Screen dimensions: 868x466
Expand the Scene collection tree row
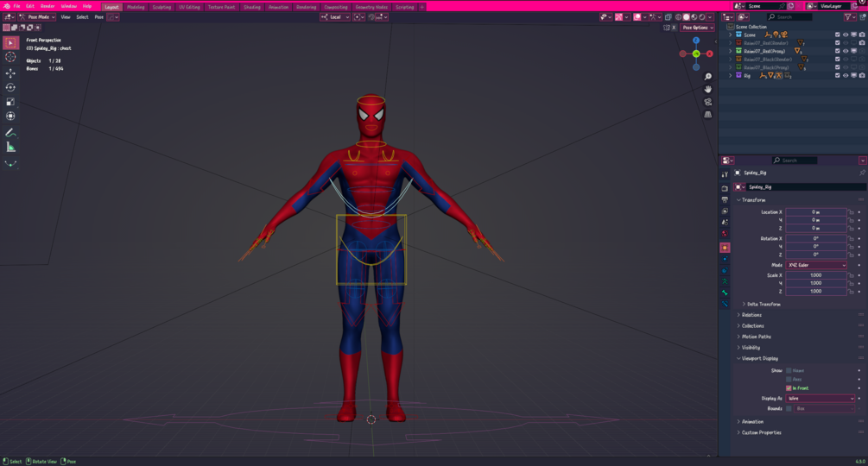coord(730,35)
